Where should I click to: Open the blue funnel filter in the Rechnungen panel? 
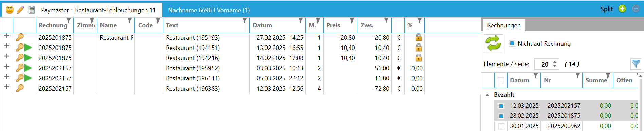[636, 63]
